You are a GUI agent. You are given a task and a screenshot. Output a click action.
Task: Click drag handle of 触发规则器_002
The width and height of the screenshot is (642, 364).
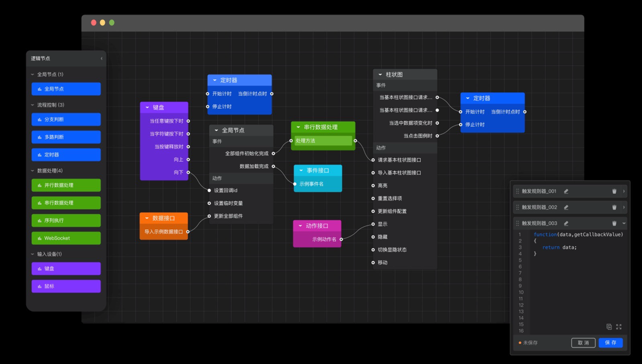pos(518,207)
